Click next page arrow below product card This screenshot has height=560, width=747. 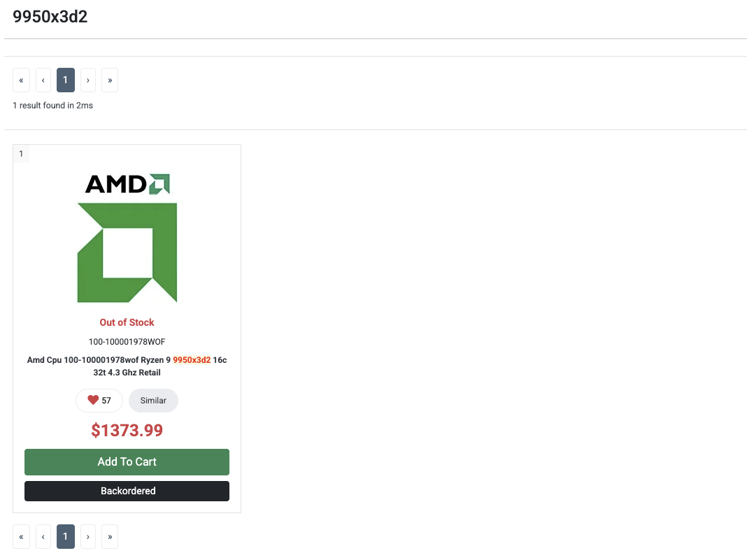click(87, 536)
